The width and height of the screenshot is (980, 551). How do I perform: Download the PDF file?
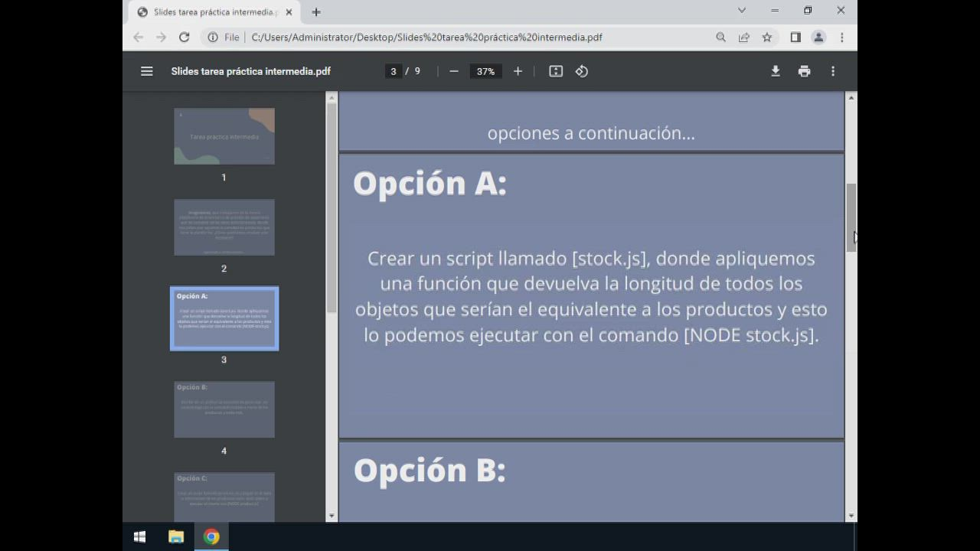pyautogui.click(x=776, y=71)
